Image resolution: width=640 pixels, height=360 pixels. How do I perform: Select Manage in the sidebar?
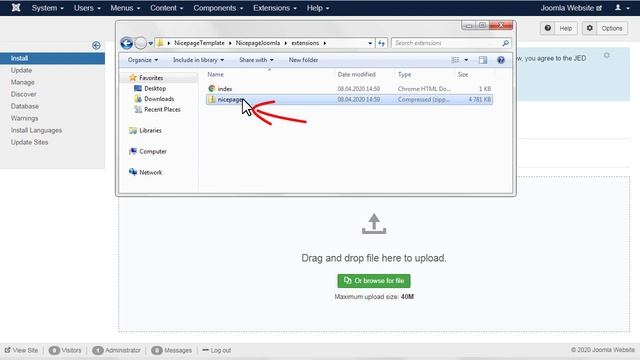tap(22, 82)
